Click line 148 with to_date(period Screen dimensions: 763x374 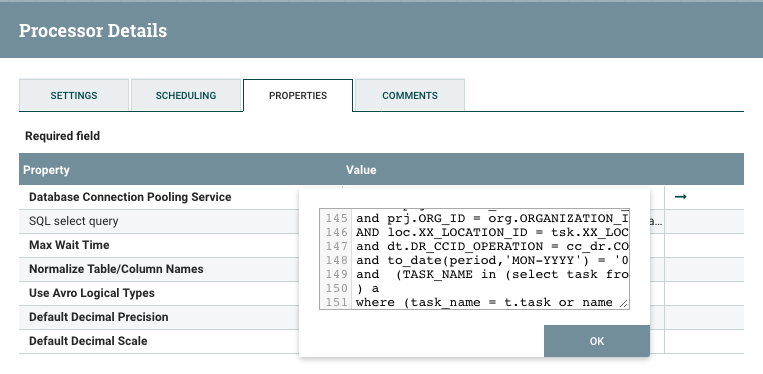[492, 260]
